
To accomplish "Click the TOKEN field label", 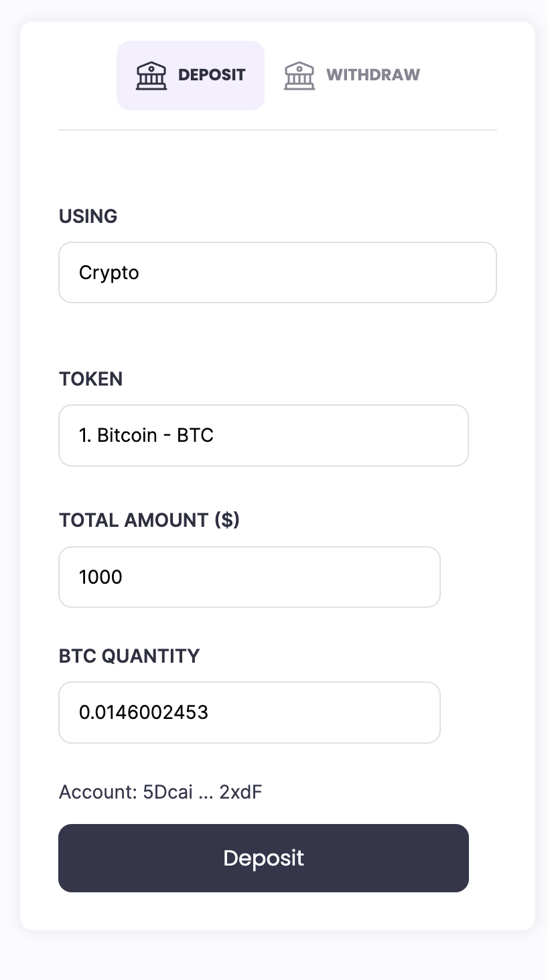I will [x=90, y=379].
